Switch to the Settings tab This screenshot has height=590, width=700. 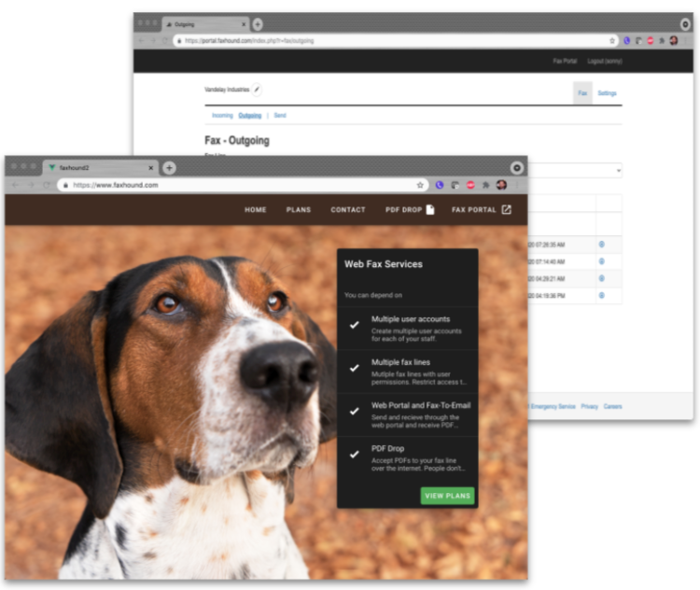(607, 93)
